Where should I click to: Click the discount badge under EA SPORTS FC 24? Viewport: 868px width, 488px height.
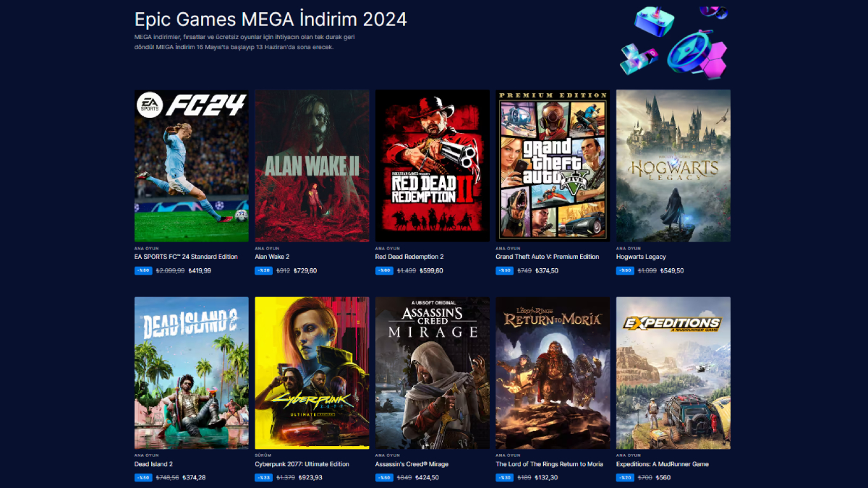(x=143, y=271)
